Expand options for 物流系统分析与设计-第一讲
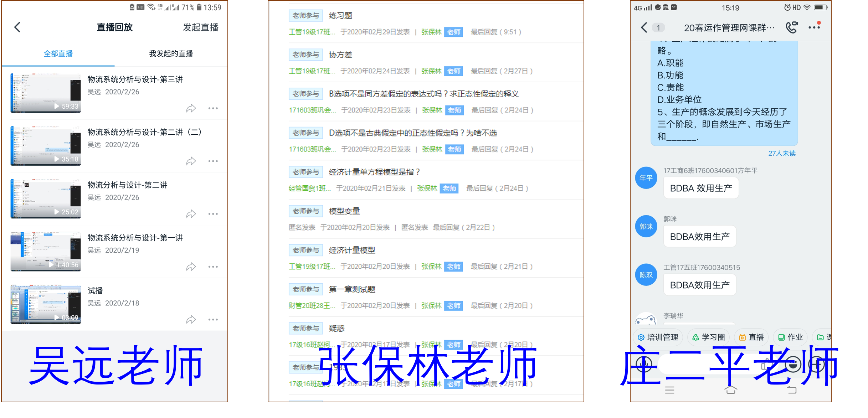This screenshot has width=868, height=418. 213,267
